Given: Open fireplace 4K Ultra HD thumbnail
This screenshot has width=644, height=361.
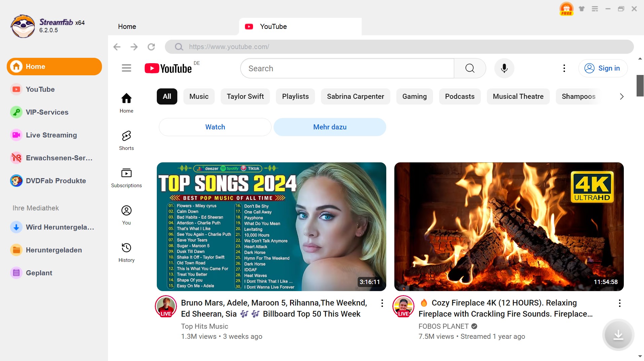Looking at the screenshot, I should (x=509, y=227).
